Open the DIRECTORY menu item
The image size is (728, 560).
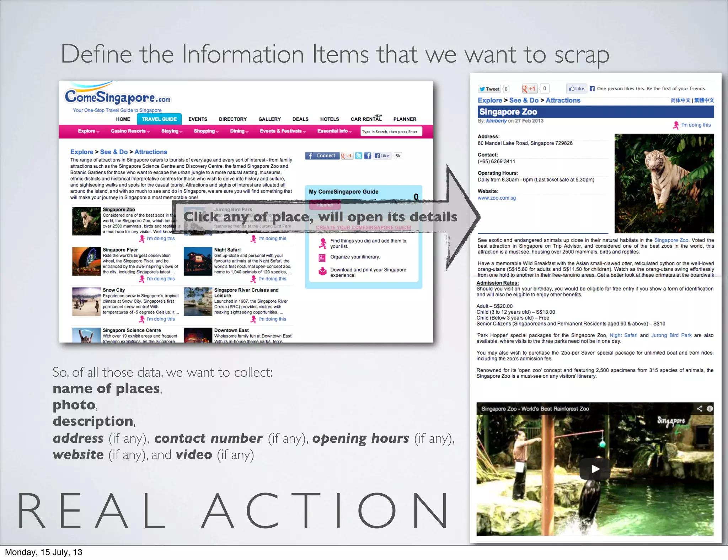coord(233,119)
